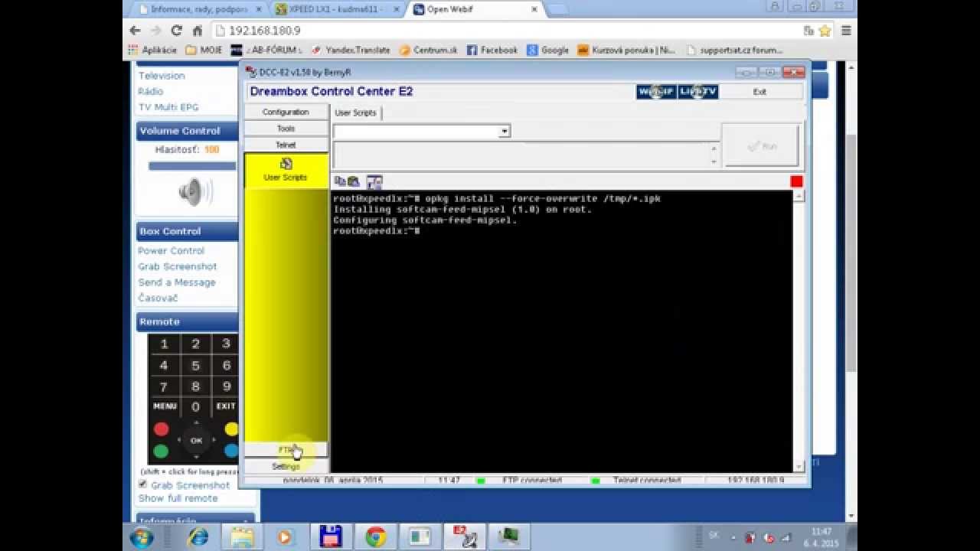This screenshot has height=551, width=980.
Task: Switch to the XPEED LX1 browser tab
Action: coord(336,9)
